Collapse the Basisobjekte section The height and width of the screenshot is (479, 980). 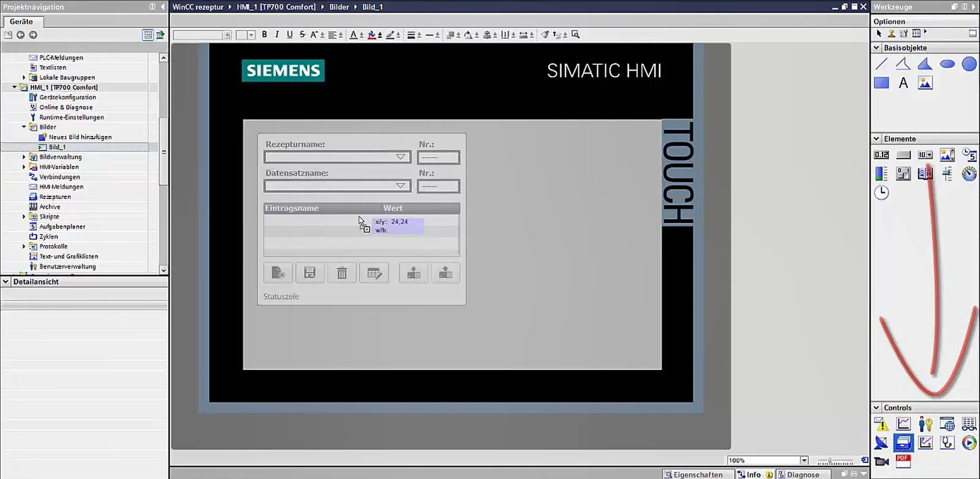pos(876,48)
